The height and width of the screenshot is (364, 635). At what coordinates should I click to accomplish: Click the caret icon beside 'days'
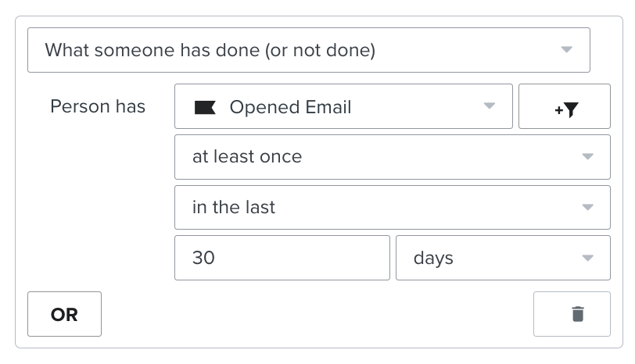[588, 258]
